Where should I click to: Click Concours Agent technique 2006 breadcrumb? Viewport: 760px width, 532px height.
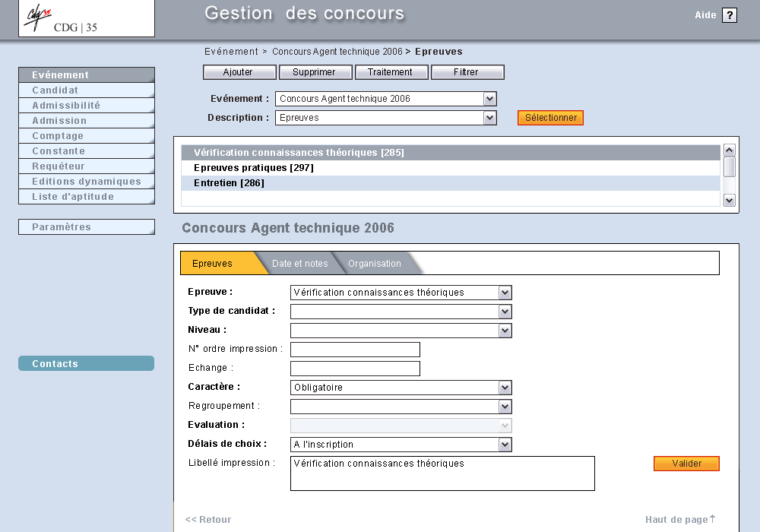(337, 52)
